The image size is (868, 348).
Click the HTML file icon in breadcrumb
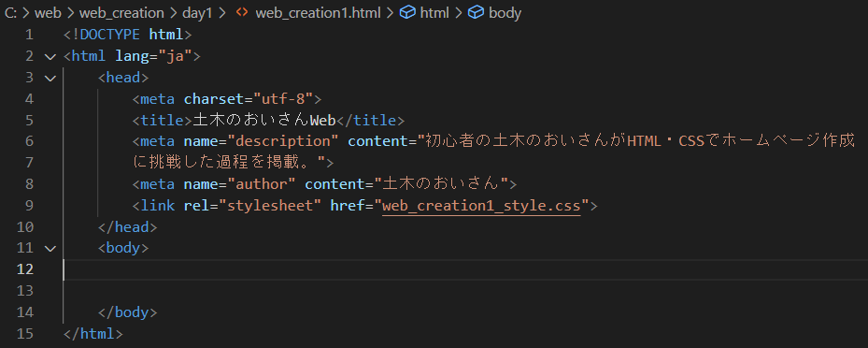[x=242, y=13]
